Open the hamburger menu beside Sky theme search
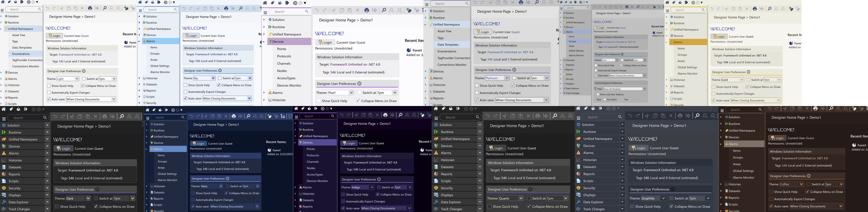 tap(140, 10)
